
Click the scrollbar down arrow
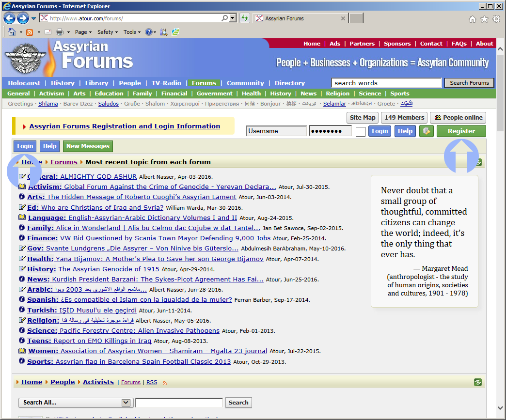pos(500,408)
